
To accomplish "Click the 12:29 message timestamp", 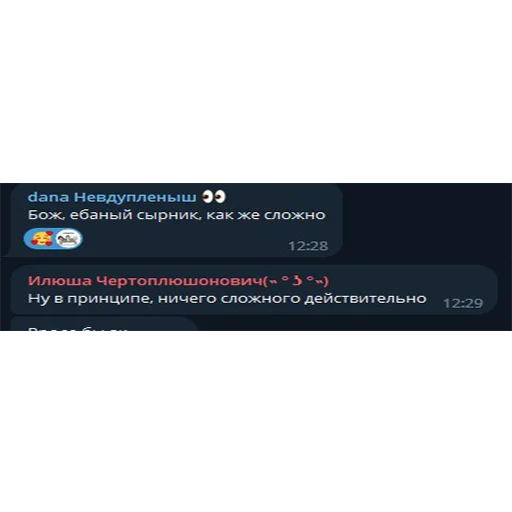I will (x=463, y=303).
